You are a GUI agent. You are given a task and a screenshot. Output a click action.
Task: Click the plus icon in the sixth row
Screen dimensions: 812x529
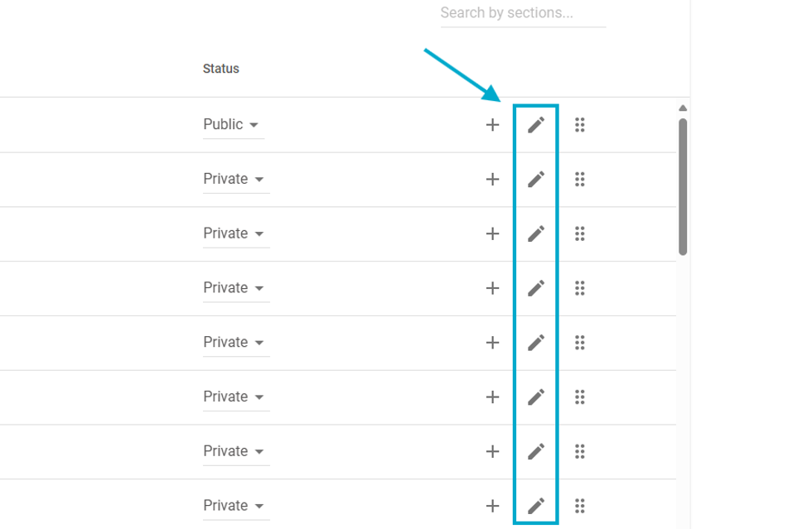tap(492, 397)
